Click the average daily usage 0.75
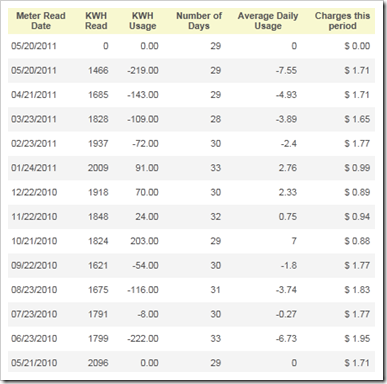387x384 pixels. click(288, 217)
